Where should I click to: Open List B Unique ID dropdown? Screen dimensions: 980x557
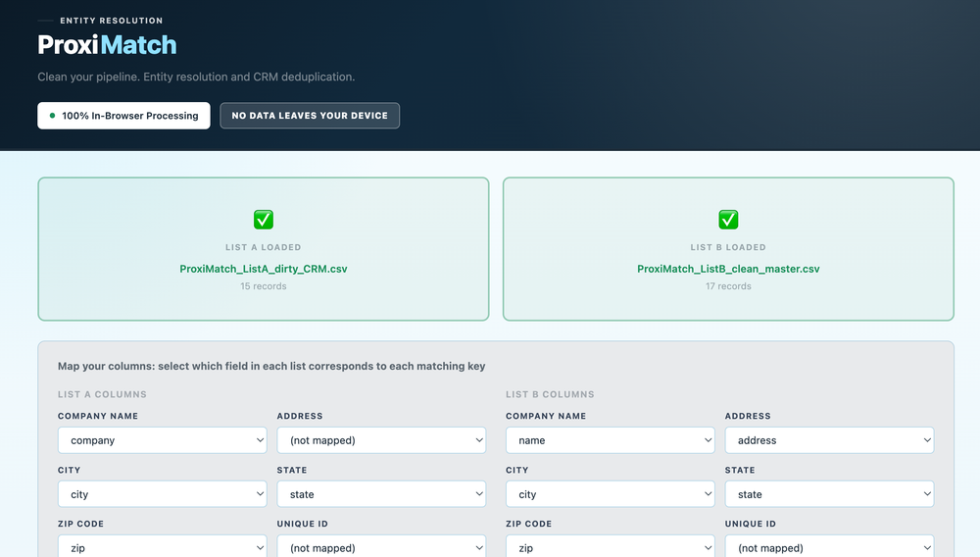829,546
